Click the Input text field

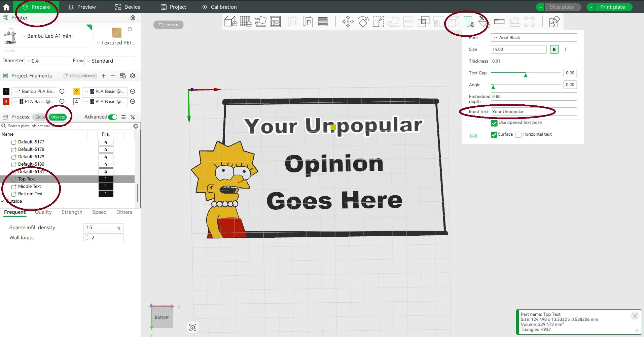(x=534, y=112)
